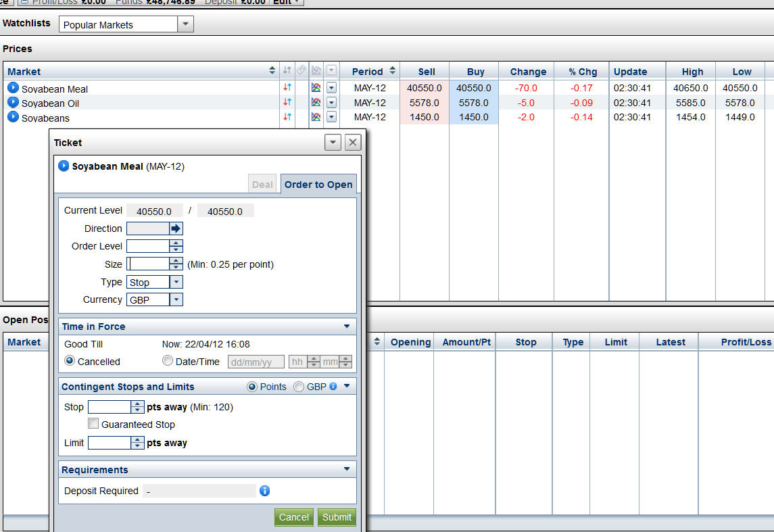The height and width of the screenshot is (532, 774).
Task: Click the info icon beside GBP radio option
Action: 333,387
